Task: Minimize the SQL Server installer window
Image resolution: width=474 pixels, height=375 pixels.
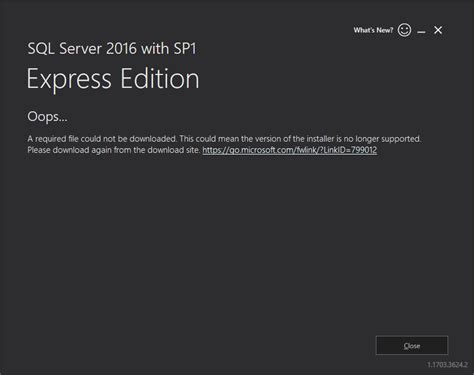Action: [421, 31]
